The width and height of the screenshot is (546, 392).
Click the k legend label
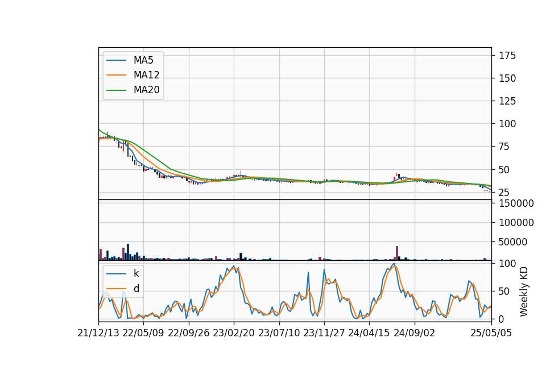point(136,273)
